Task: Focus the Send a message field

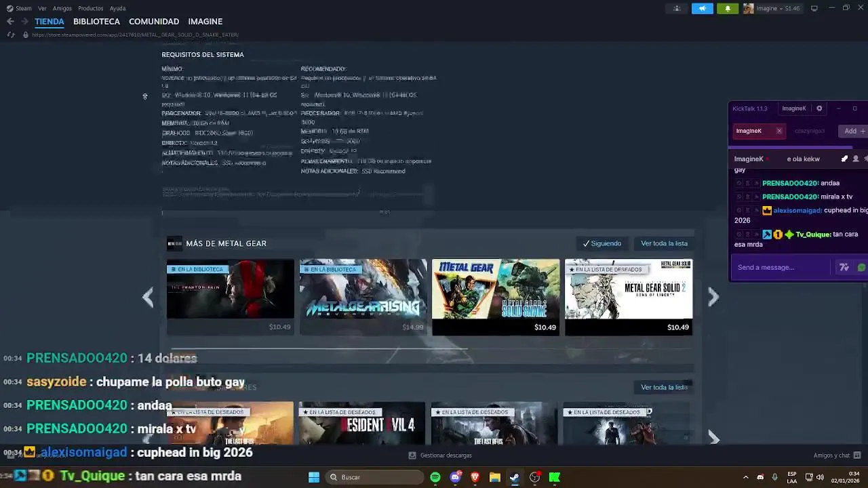Action: [x=782, y=267]
